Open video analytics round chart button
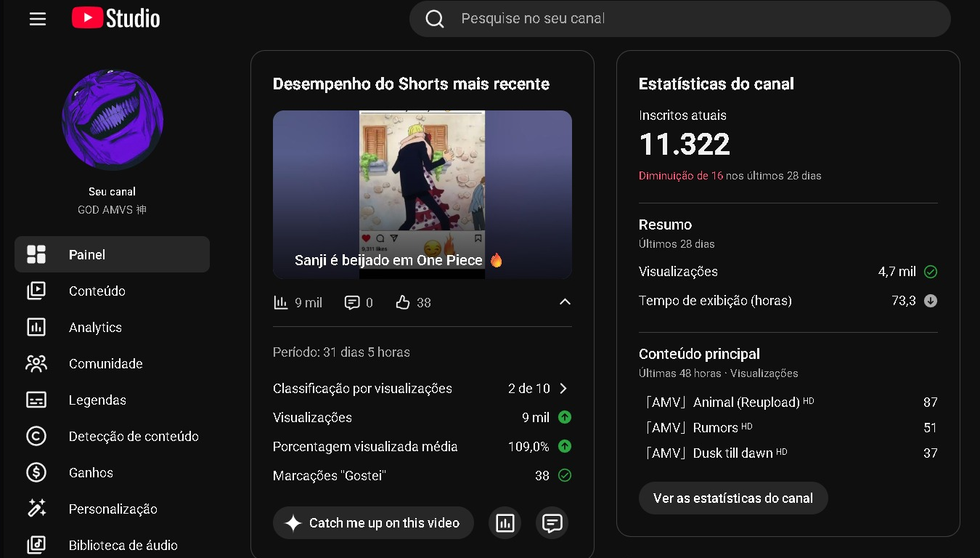This screenshot has height=558, width=980. pos(505,523)
